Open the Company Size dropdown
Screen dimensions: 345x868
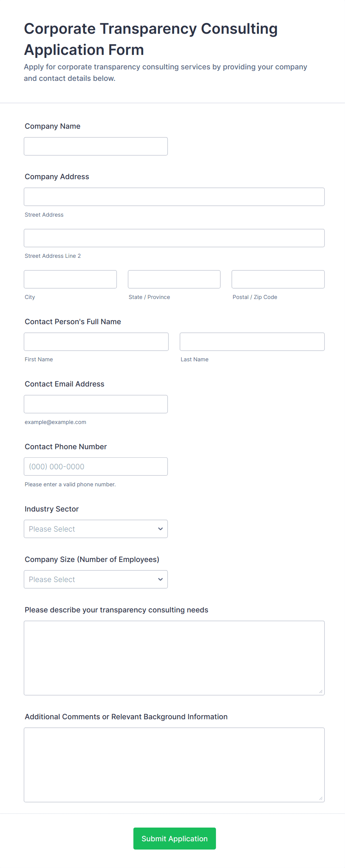[x=95, y=579]
